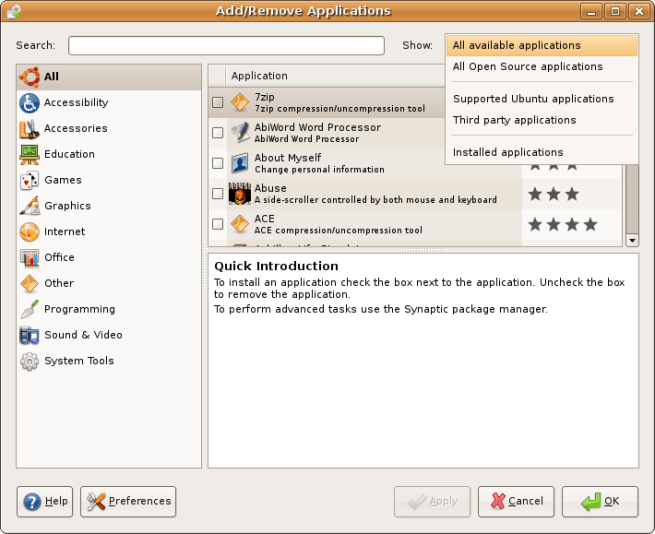Viewport: 655px width, 534px height.
Task: Click the Sound & Video icon
Action: click(29, 335)
